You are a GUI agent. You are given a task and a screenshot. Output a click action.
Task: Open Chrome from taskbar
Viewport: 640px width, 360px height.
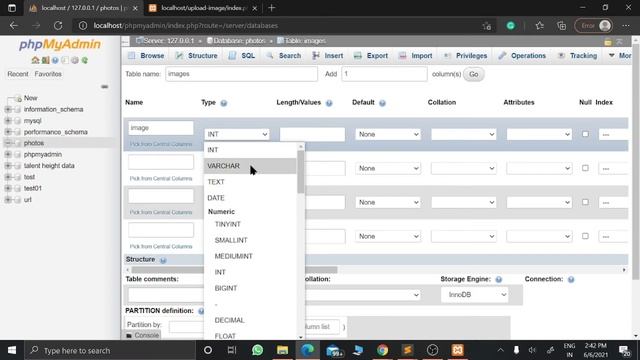click(x=382, y=350)
